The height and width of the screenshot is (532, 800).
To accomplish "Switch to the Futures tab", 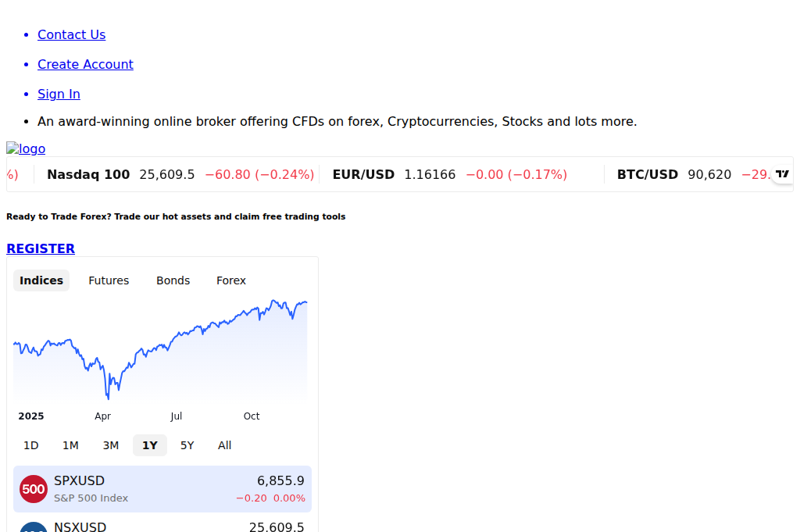I will coord(109,280).
